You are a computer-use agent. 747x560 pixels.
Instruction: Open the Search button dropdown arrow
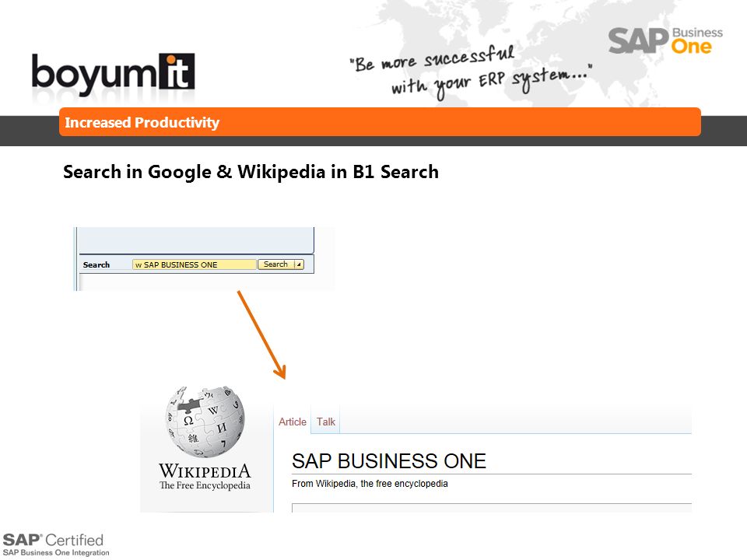coord(299,264)
